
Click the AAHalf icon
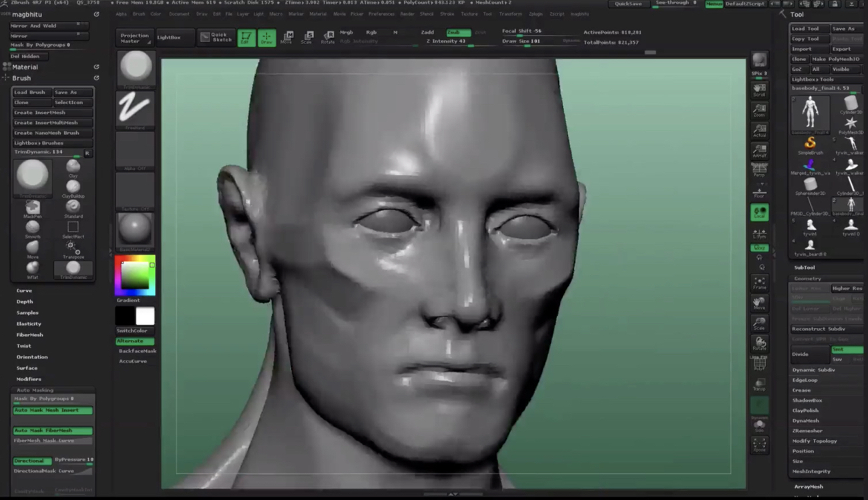(759, 151)
